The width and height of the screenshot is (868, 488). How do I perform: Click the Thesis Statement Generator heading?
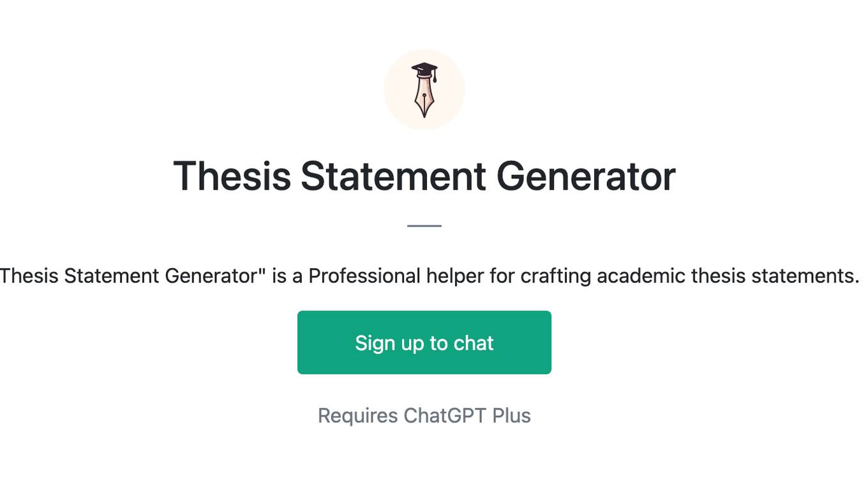(x=424, y=176)
